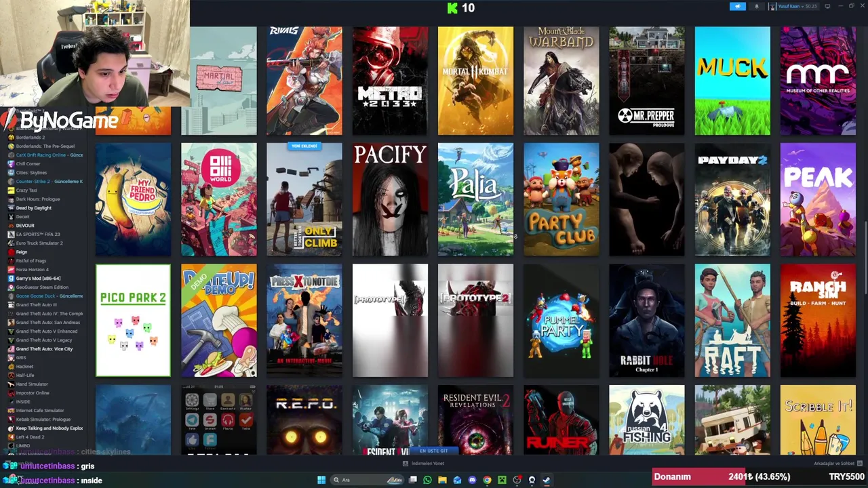Open the Yusuf Kaan account dropdown
This screenshot has height=488, width=868.
[x=795, y=7]
